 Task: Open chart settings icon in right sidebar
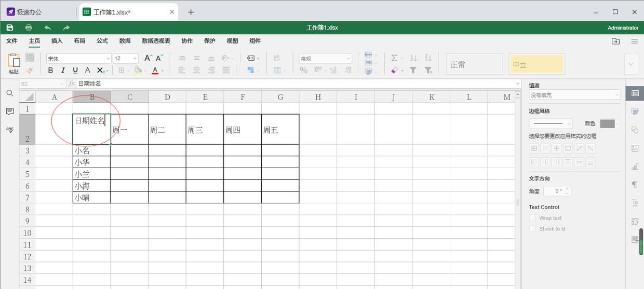tap(635, 167)
